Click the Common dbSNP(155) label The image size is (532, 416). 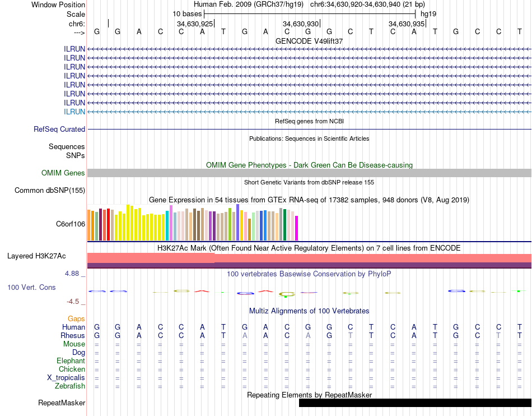[49, 190]
